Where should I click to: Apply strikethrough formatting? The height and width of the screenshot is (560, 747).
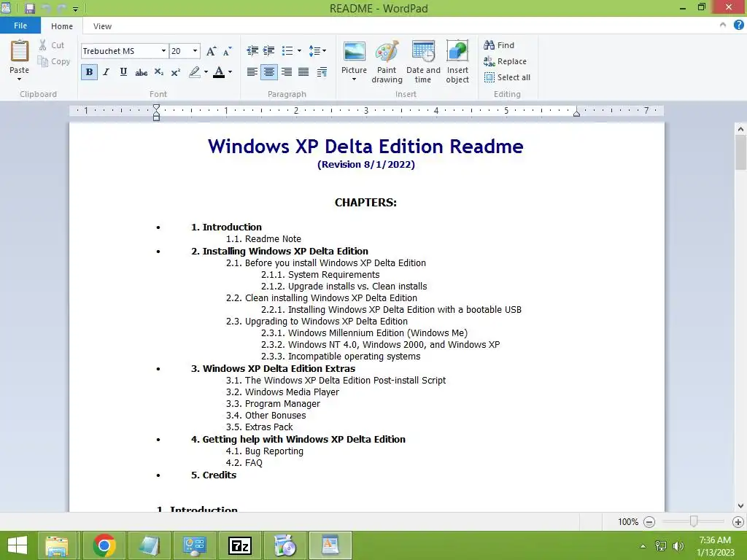click(x=141, y=72)
